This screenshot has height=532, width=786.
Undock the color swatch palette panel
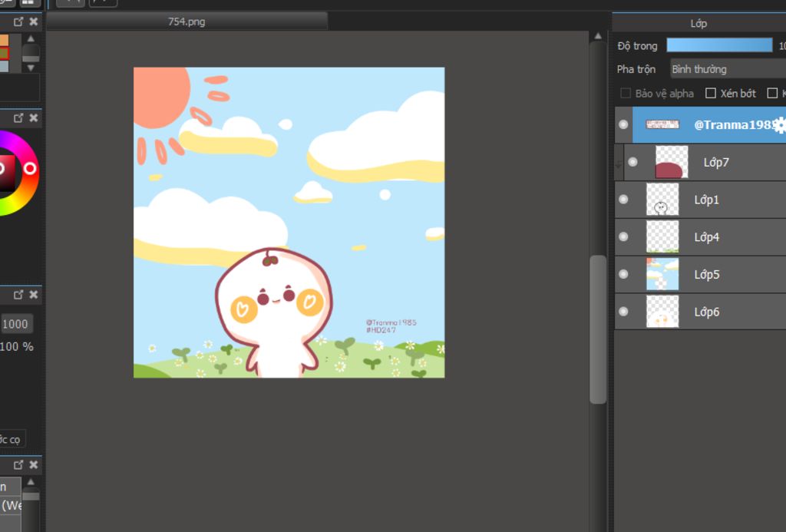(18, 21)
